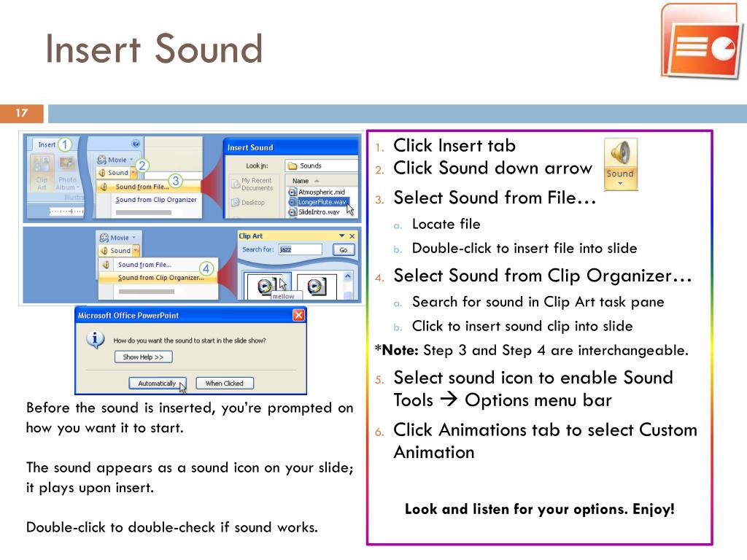Click the Clip Art ribbon icon

tap(42, 174)
